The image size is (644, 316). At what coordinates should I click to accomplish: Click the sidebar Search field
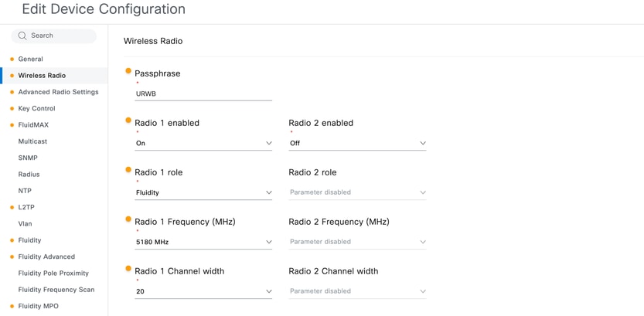coord(54,36)
